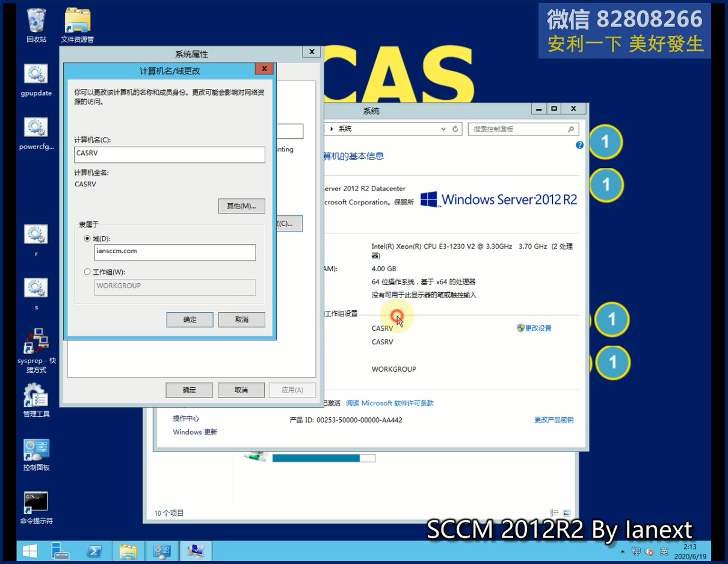728x564 pixels.
Task: Click the 10 个项目 status text
Action: (x=169, y=513)
